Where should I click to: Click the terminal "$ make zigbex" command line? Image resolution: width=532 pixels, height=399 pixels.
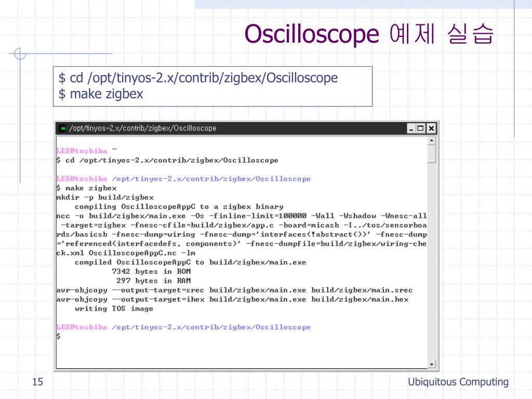[87, 188]
